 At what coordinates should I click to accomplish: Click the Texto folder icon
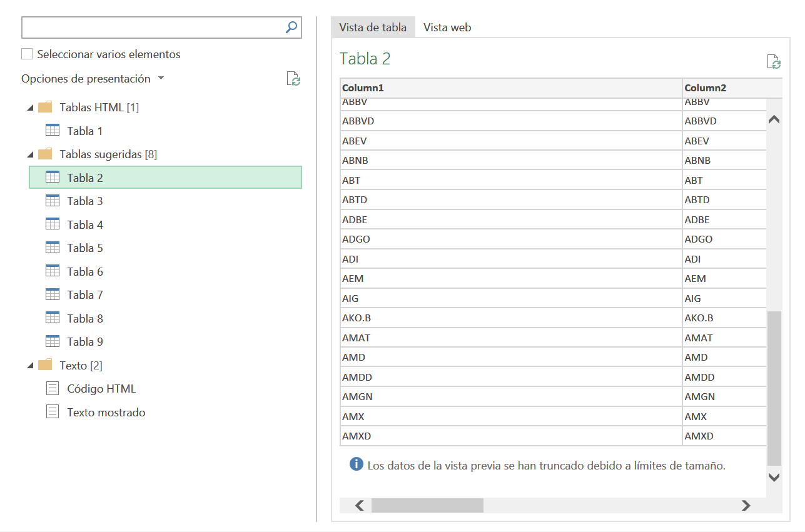tap(45, 364)
